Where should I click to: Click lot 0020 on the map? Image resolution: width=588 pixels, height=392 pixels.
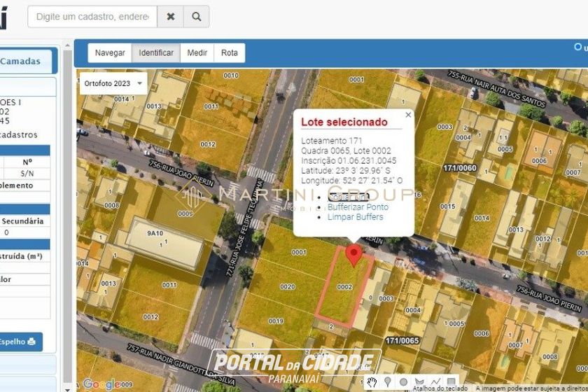click(x=287, y=287)
